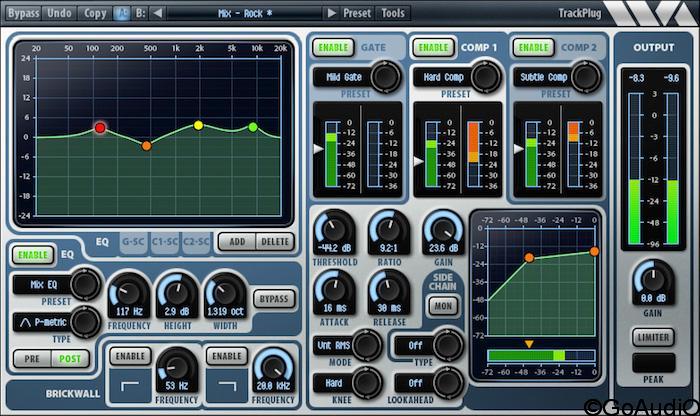Open the Tools menu
Screen dimensions: 700x416
393,13
